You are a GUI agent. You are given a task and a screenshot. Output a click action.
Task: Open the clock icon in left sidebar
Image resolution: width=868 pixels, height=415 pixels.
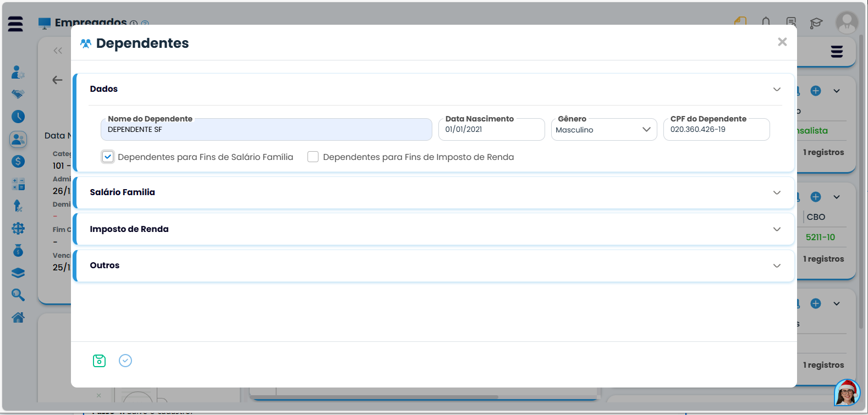click(x=18, y=117)
